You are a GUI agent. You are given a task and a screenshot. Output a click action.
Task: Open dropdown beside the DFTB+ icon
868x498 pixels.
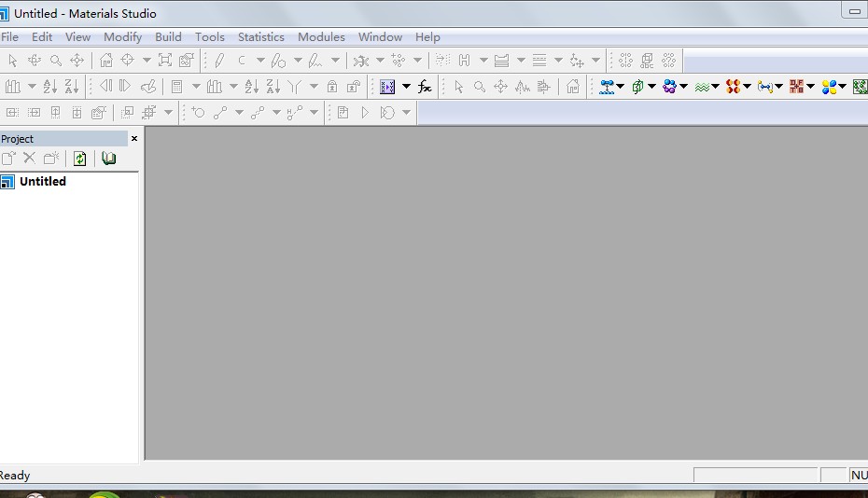coord(810,87)
